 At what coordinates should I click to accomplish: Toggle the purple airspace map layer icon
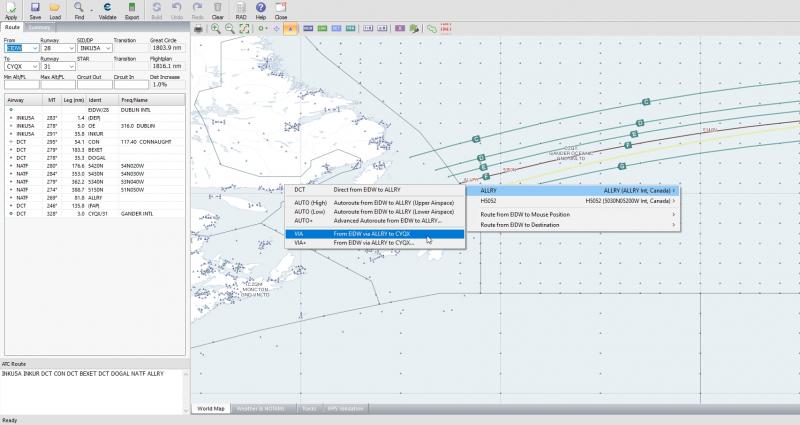pos(399,29)
